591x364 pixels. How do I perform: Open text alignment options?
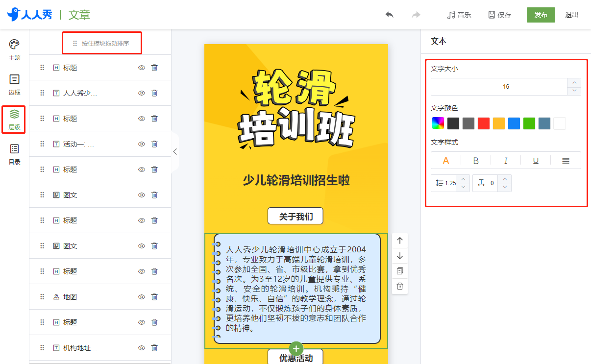(x=566, y=160)
